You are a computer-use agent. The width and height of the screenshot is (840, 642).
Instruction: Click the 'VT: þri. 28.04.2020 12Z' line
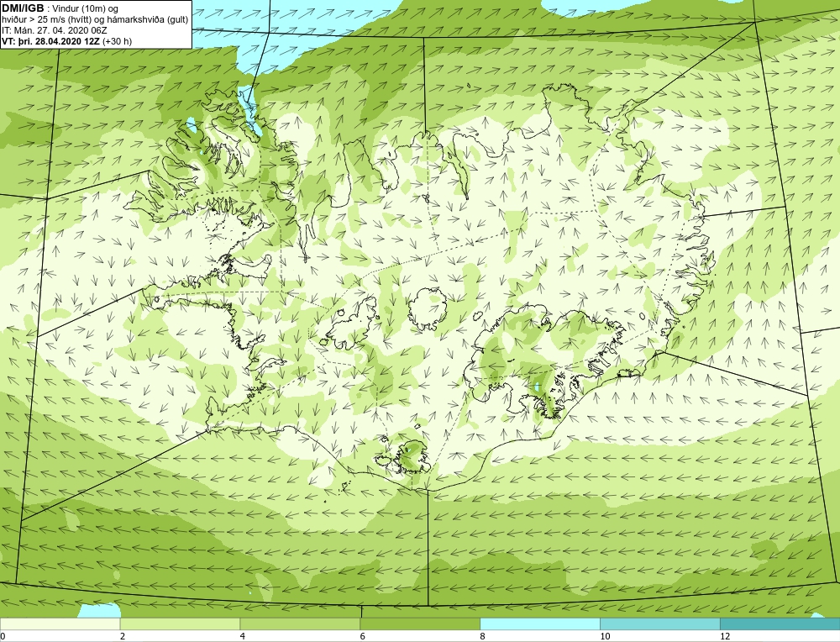[x=51, y=40]
